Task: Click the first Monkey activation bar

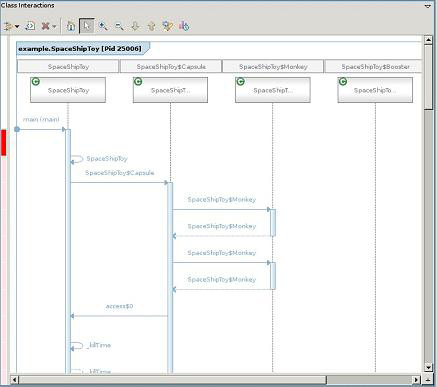Action: coord(273,223)
